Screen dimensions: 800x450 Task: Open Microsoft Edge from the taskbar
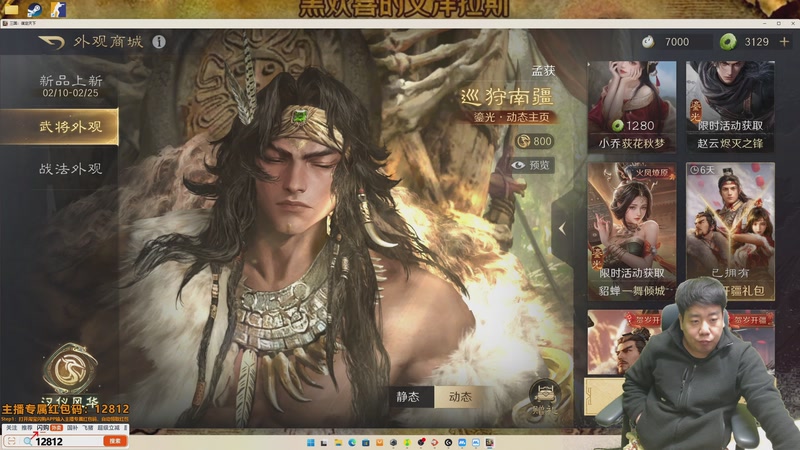(352, 442)
